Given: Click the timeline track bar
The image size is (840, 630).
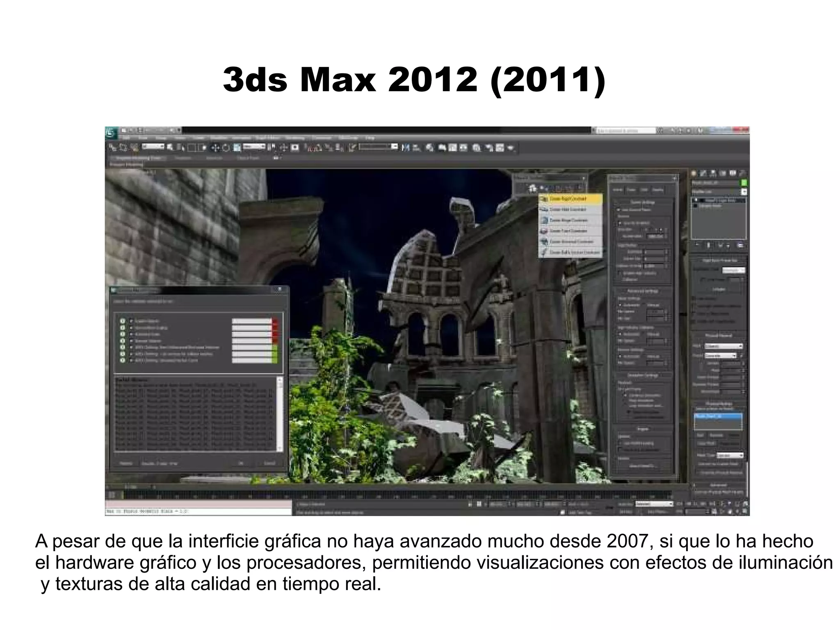Looking at the screenshot, I should coord(397,496).
